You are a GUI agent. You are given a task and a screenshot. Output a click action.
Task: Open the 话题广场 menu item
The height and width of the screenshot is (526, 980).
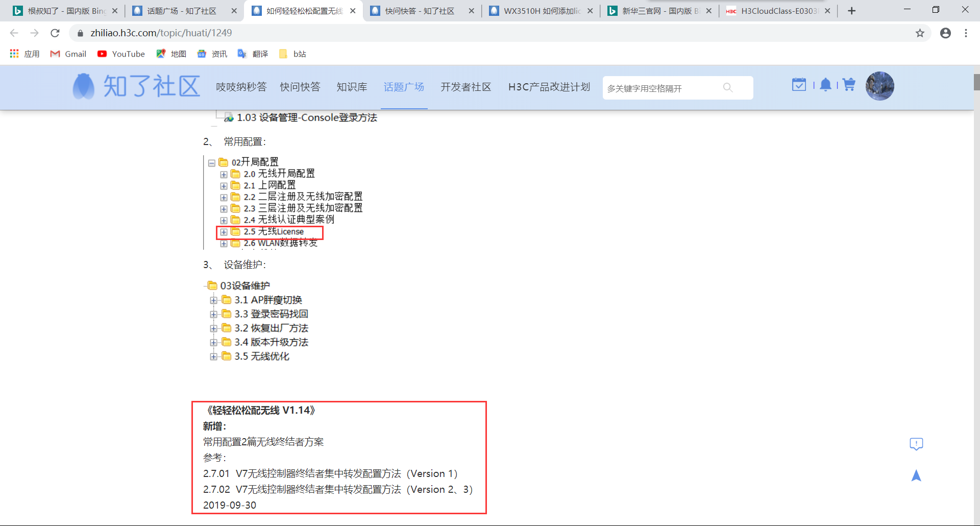tap(404, 87)
